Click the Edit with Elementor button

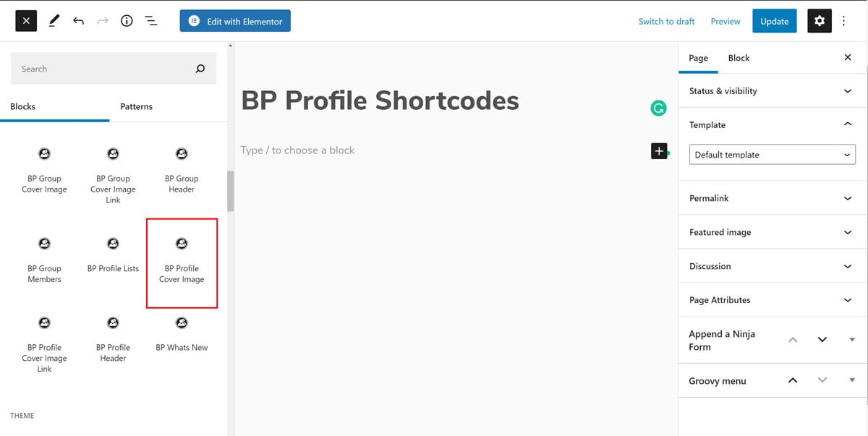click(236, 21)
